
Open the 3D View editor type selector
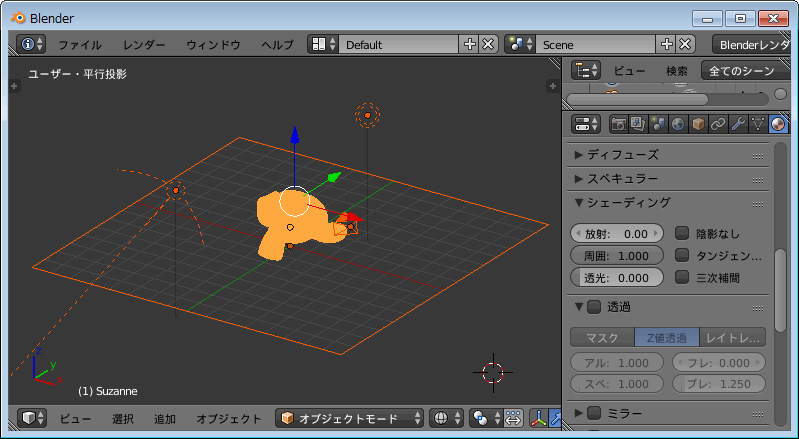click(x=32, y=418)
